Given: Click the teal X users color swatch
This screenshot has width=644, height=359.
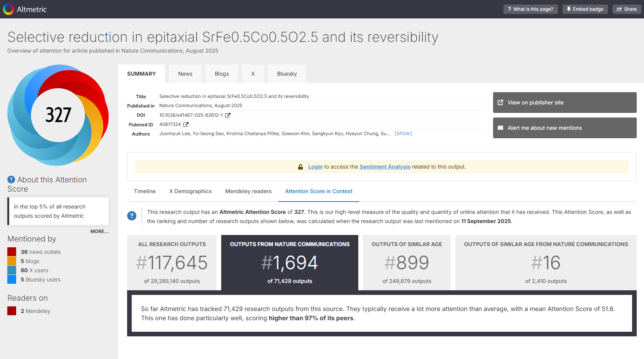Looking at the screenshot, I should coord(12,270).
